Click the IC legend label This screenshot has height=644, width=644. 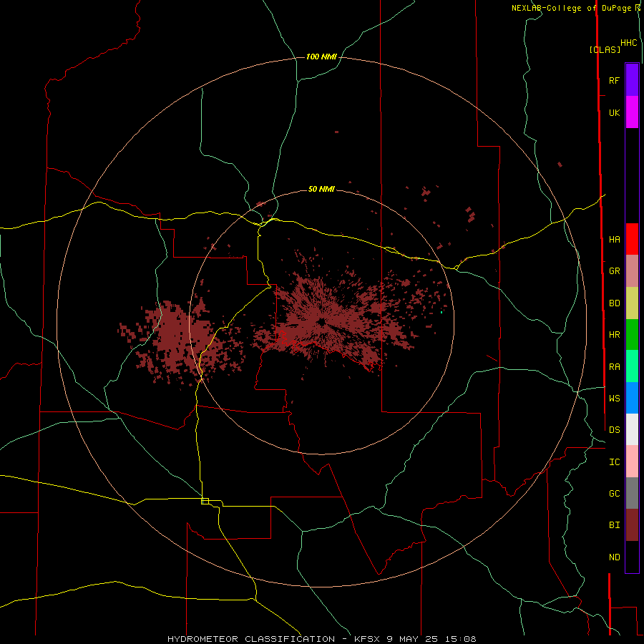(x=614, y=462)
